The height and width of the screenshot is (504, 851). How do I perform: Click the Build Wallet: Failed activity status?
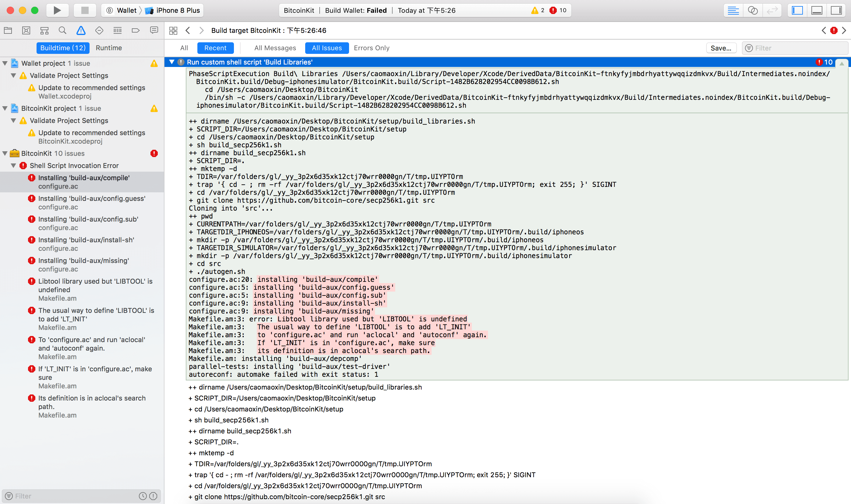355,10
